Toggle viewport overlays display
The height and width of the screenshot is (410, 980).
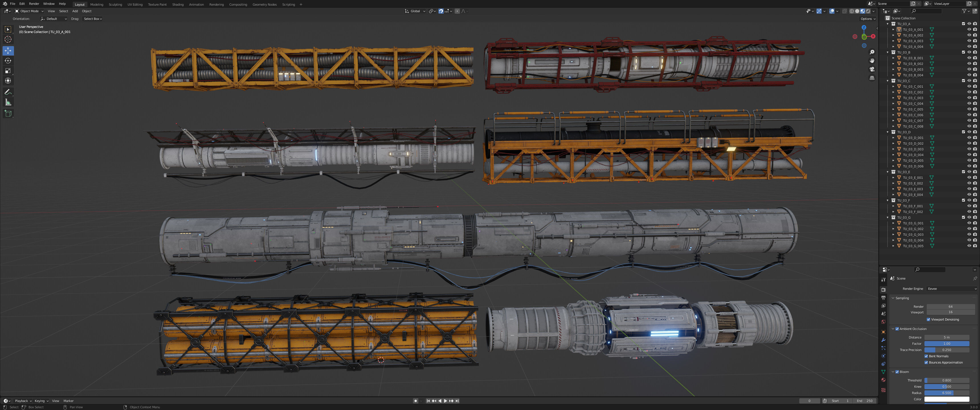pos(832,11)
